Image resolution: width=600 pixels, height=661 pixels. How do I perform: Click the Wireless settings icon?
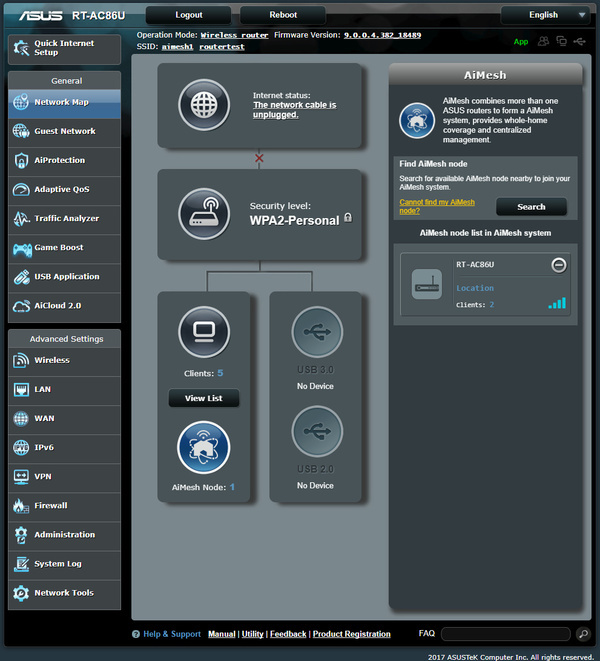[21, 360]
